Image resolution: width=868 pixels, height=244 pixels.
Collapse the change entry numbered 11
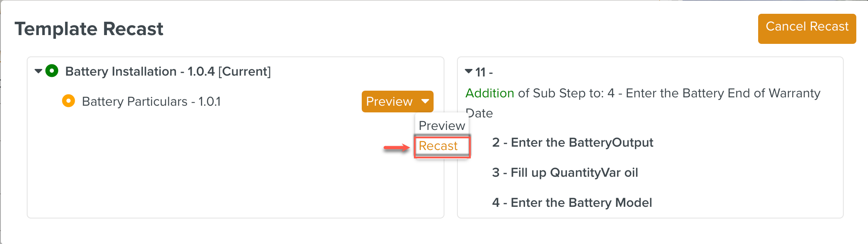[x=469, y=71]
